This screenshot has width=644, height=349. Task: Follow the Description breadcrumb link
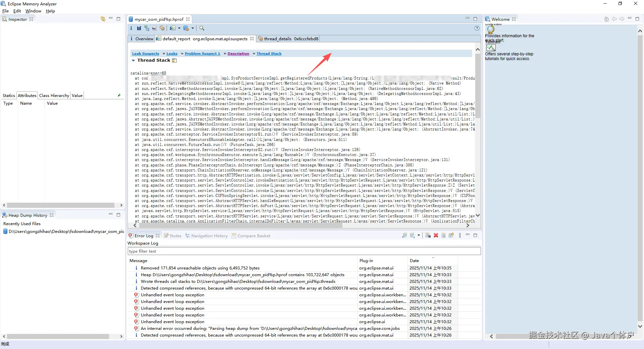coord(238,54)
